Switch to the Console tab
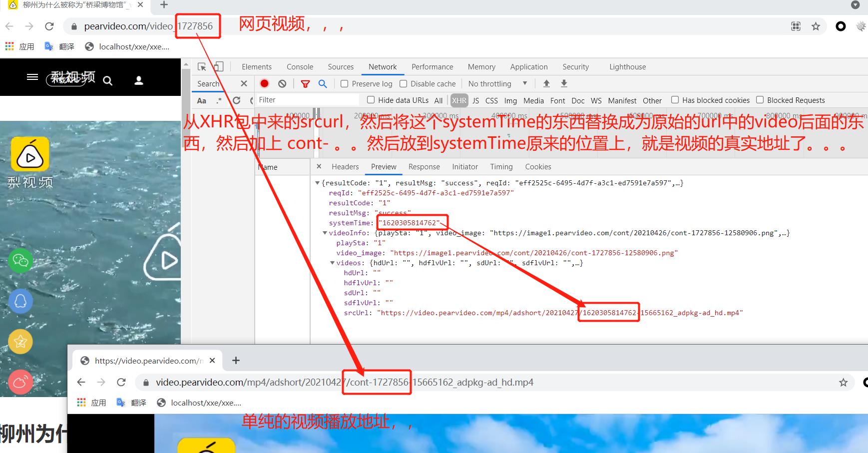868x453 pixels. [x=300, y=67]
